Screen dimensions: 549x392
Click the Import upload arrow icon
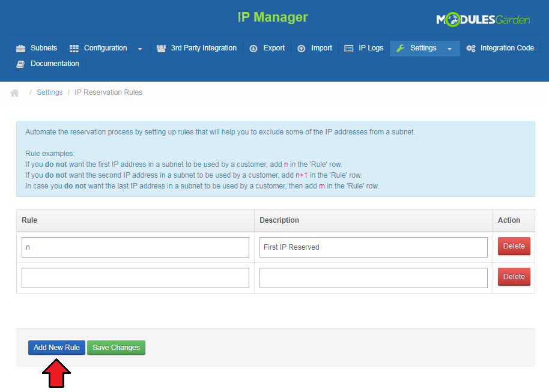301,49
